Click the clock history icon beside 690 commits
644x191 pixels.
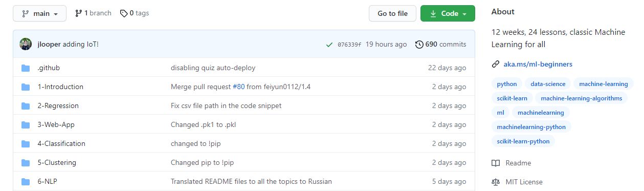coord(419,45)
